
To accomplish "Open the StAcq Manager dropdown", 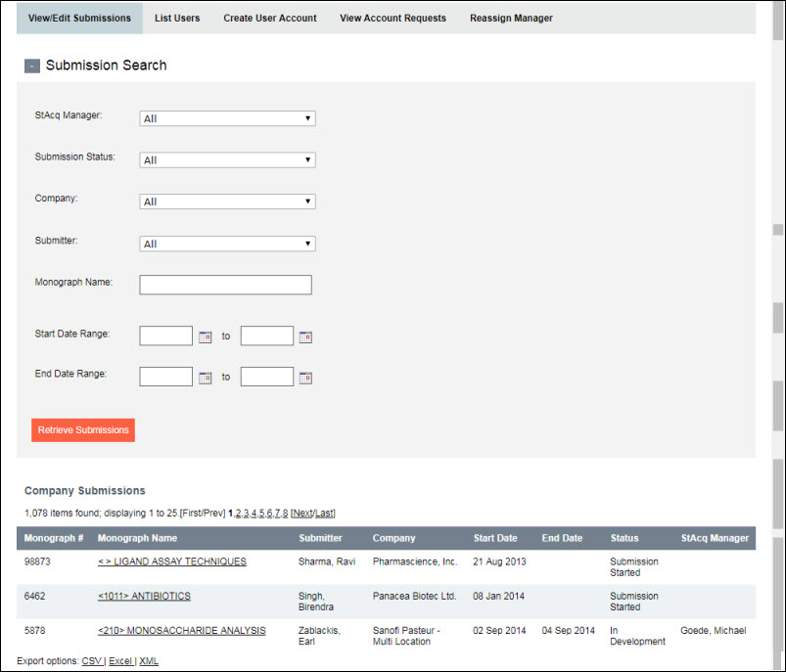I will [x=227, y=118].
